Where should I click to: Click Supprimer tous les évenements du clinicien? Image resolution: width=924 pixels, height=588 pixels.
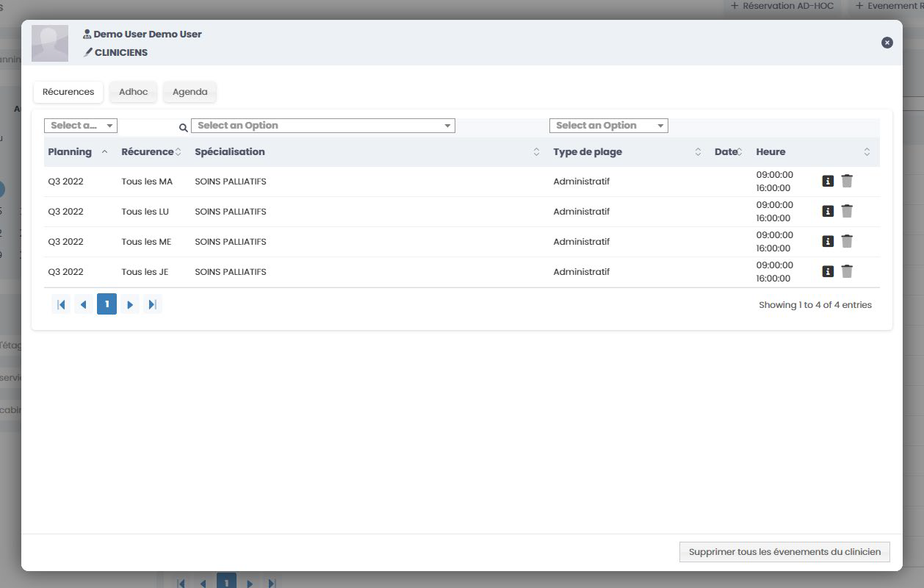(784, 552)
